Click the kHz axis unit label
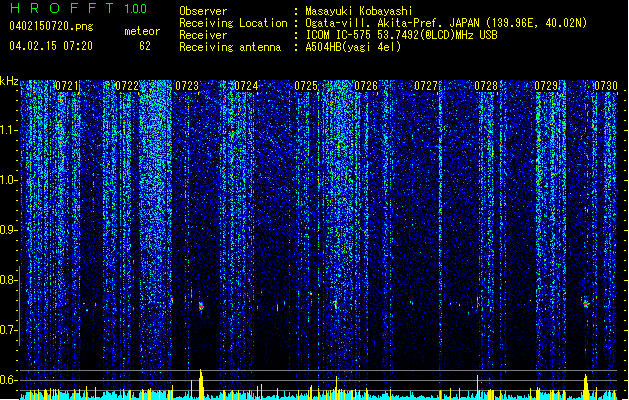Viewport: 629px width, 400px height. click(x=9, y=81)
